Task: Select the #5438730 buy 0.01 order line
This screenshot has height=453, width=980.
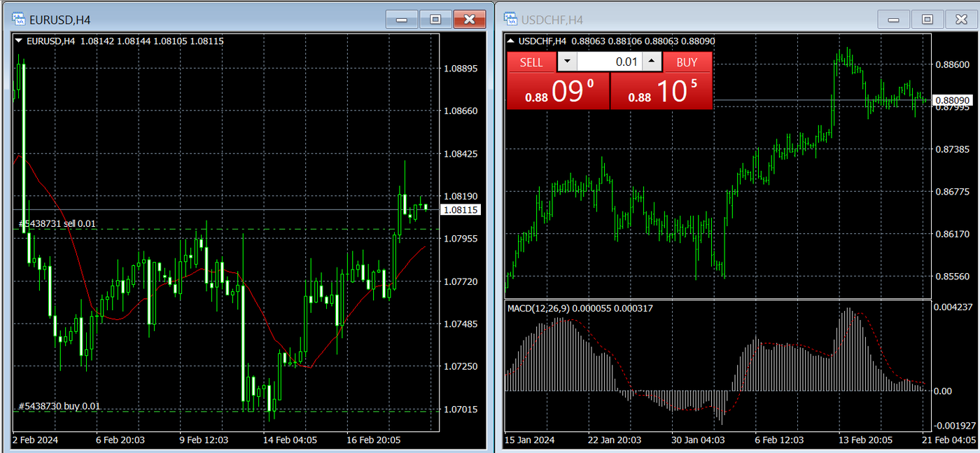Action: click(x=59, y=406)
